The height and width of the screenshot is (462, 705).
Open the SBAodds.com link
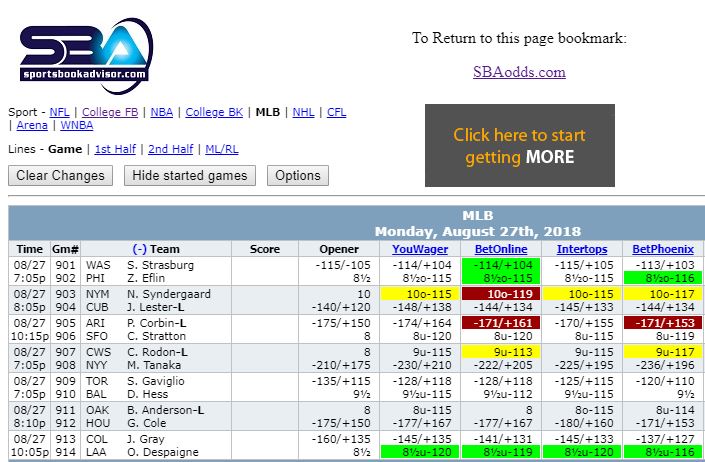[x=519, y=72]
